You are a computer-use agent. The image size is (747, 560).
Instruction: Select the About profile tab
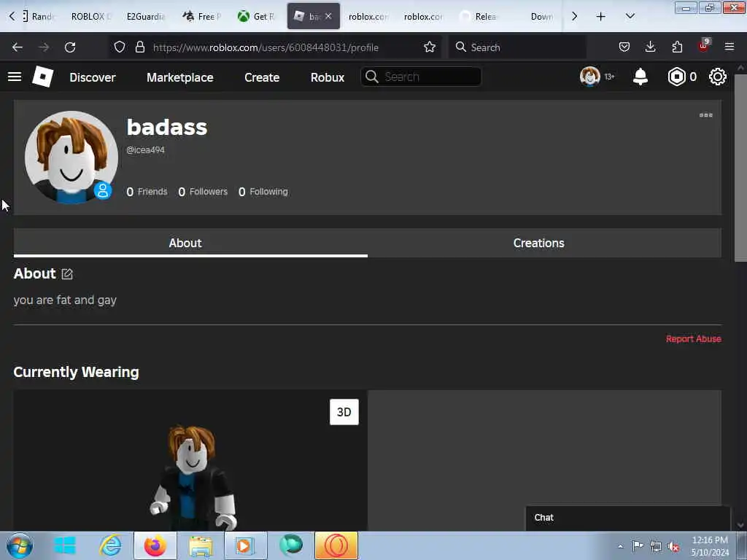pos(190,243)
